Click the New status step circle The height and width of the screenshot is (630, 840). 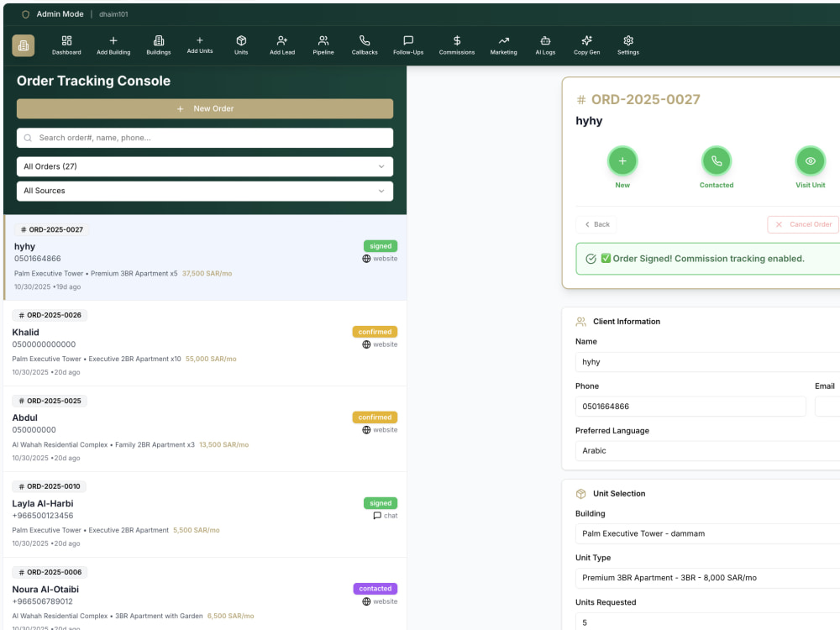622,160
